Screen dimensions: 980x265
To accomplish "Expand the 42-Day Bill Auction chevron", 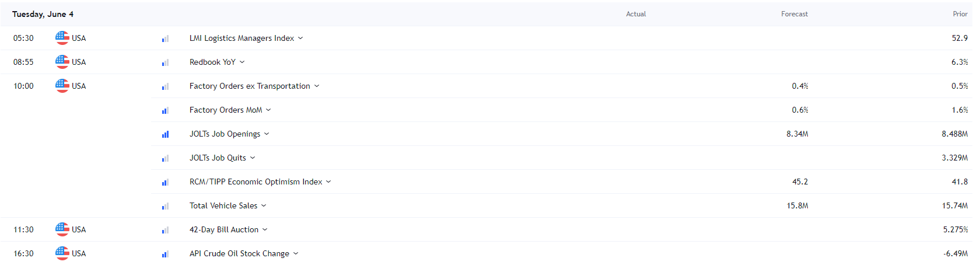I will (x=265, y=229).
